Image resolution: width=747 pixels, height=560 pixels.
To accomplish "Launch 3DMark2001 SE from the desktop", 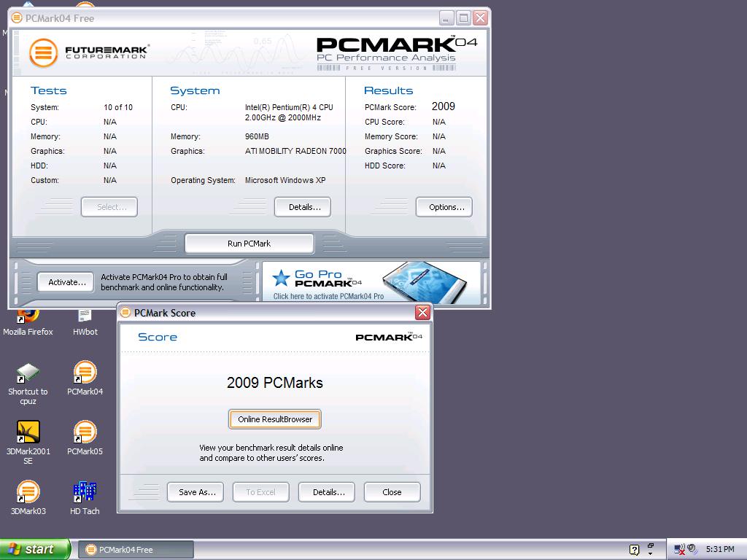I will [28, 442].
